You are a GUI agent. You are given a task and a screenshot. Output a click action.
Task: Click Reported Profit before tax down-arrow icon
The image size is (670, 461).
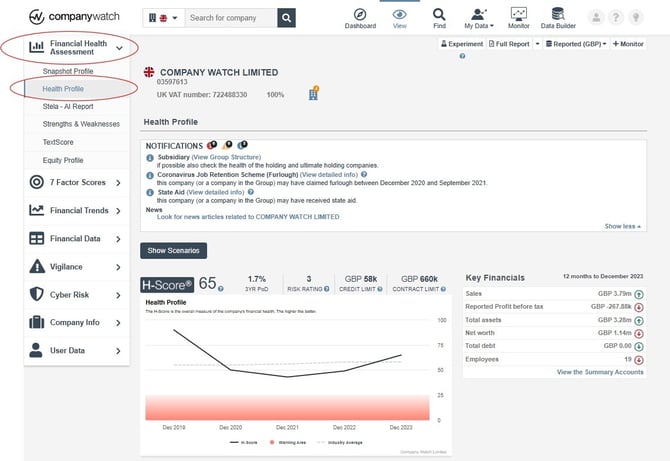639,307
